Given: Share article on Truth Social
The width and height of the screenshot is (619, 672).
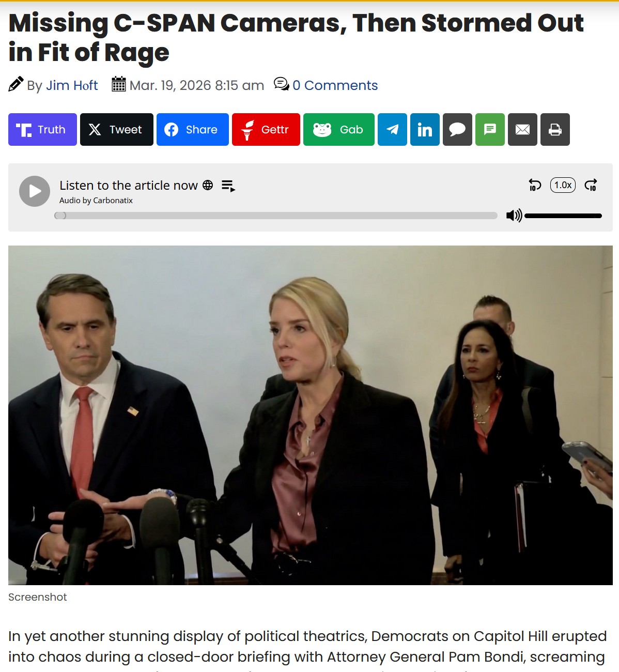Looking at the screenshot, I should (42, 129).
